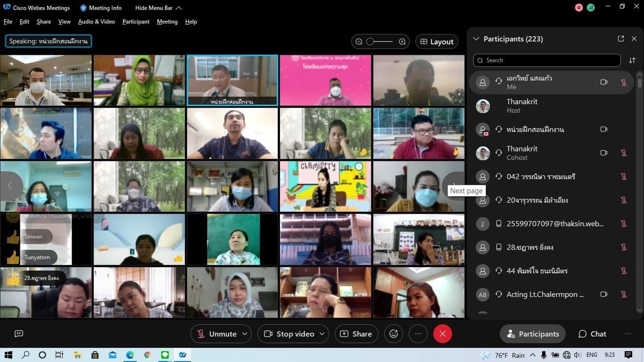The height and width of the screenshot is (362, 644).
Task: Open closed captions icon at bottom left
Action: (x=19, y=334)
